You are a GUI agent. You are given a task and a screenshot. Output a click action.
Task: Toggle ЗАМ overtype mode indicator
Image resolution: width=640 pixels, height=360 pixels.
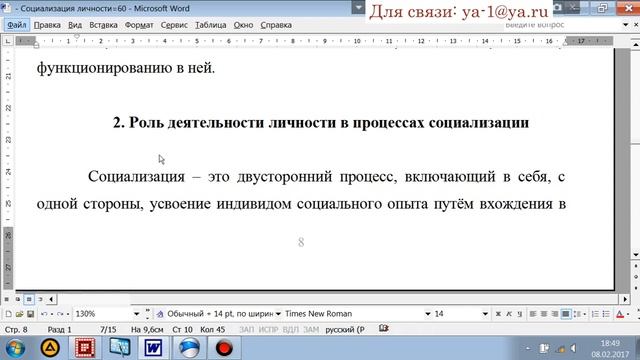pyautogui.click(x=311, y=329)
